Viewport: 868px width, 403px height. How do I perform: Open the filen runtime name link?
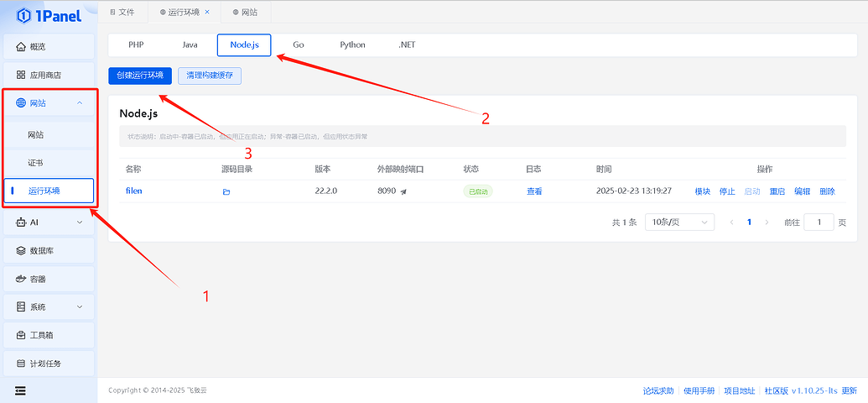pos(134,191)
